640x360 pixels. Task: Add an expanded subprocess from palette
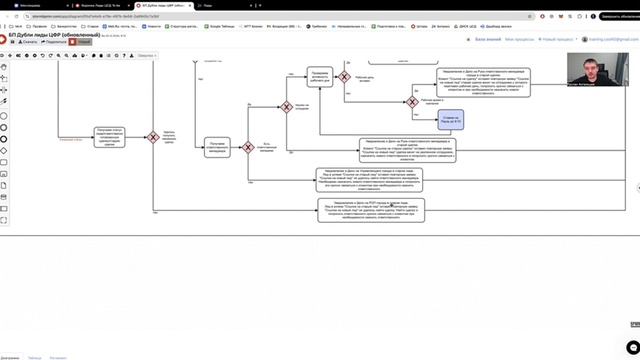point(4,174)
